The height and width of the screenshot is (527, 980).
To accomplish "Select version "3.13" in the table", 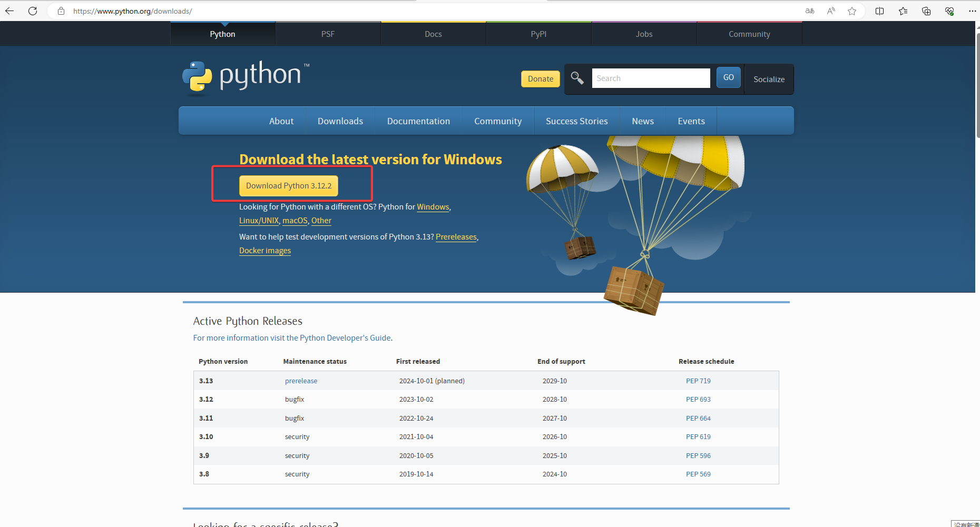I will click(206, 381).
